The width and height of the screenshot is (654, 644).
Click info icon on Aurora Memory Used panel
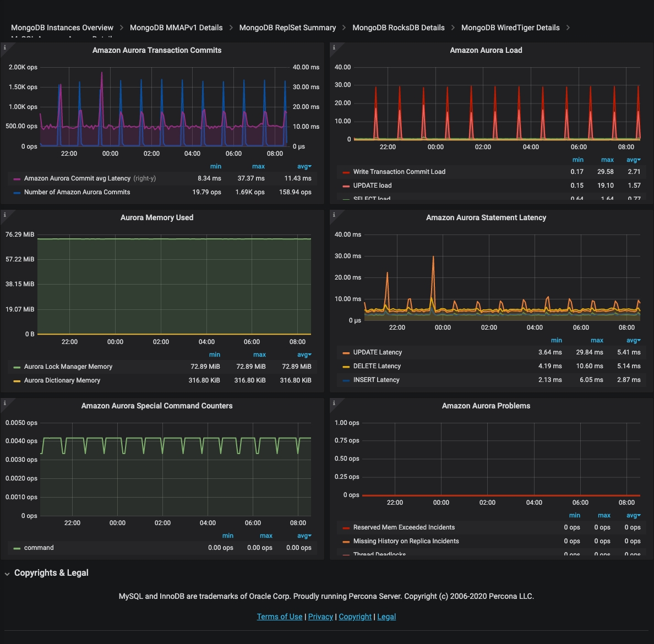pyautogui.click(x=5, y=215)
